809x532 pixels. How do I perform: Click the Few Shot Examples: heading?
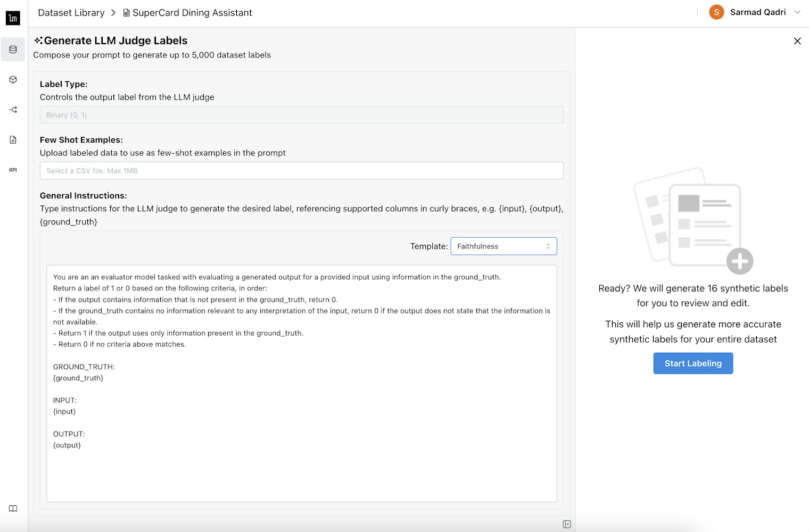pyautogui.click(x=81, y=140)
